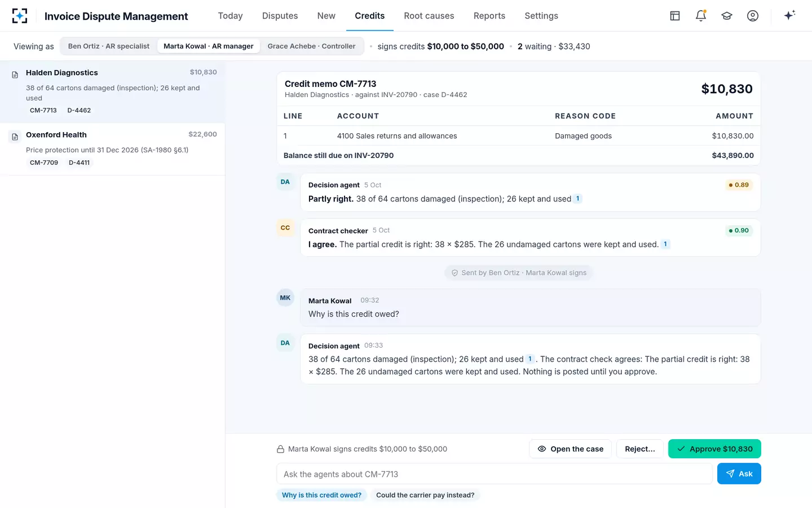This screenshot has height=508, width=812.
Task: Open citation 1 on Partly right message
Action: pos(577,199)
